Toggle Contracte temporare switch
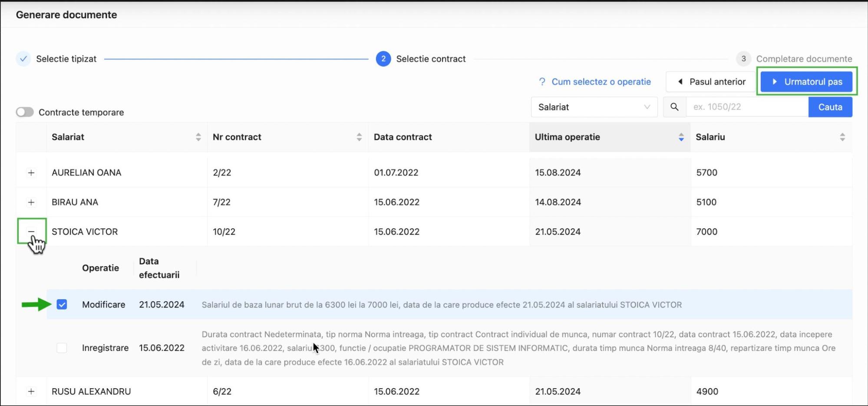Screen dimensions: 868x406 pyautogui.click(x=25, y=112)
